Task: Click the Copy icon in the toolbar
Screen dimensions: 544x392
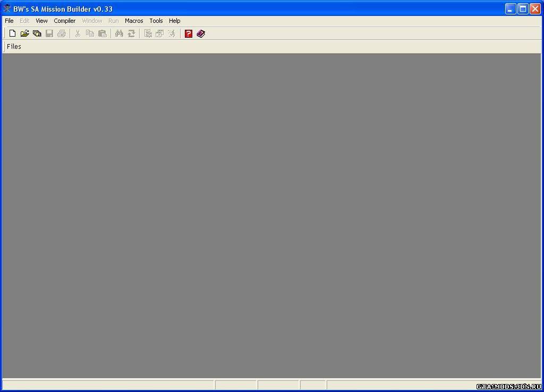Action: pos(90,33)
